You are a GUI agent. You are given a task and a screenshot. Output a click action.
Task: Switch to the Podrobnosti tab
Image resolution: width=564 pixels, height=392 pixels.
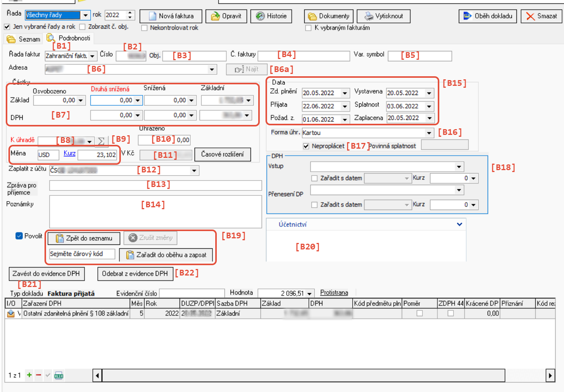69,38
